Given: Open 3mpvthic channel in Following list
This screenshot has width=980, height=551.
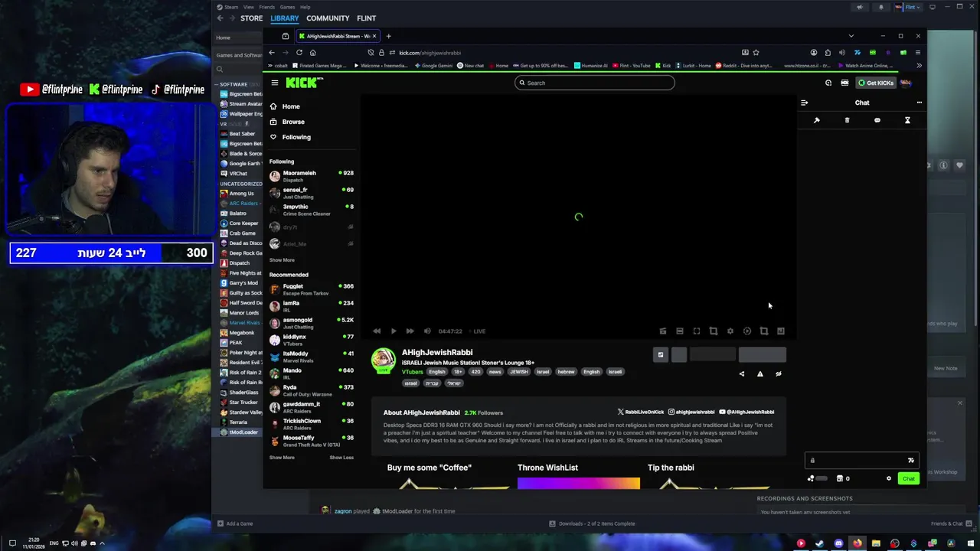Looking at the screenshot, I should coord(311,210).
